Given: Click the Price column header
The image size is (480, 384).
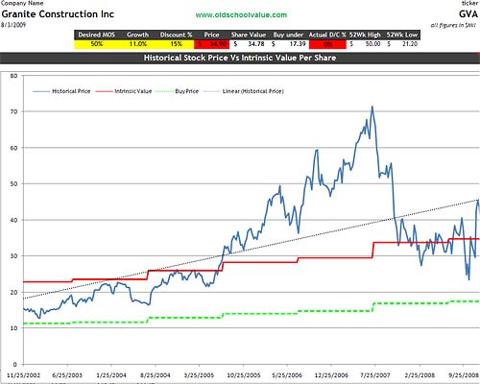Looking at the screenshot, I should pyautogui.click(x=212, y=35).
